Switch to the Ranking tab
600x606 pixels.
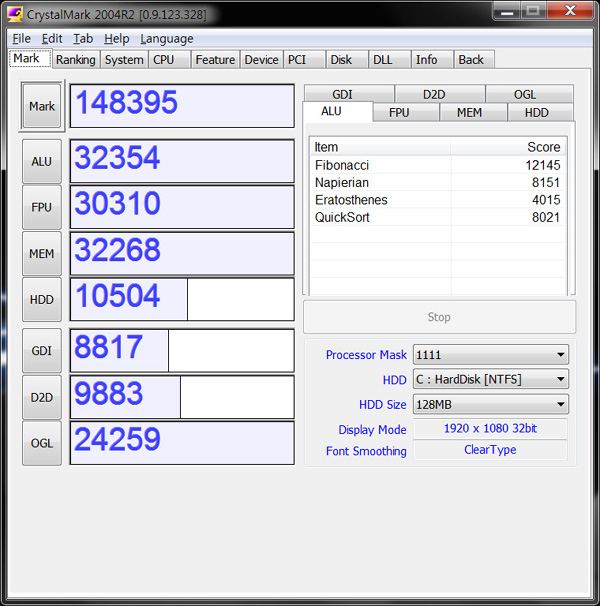click(x=76, y=60)
